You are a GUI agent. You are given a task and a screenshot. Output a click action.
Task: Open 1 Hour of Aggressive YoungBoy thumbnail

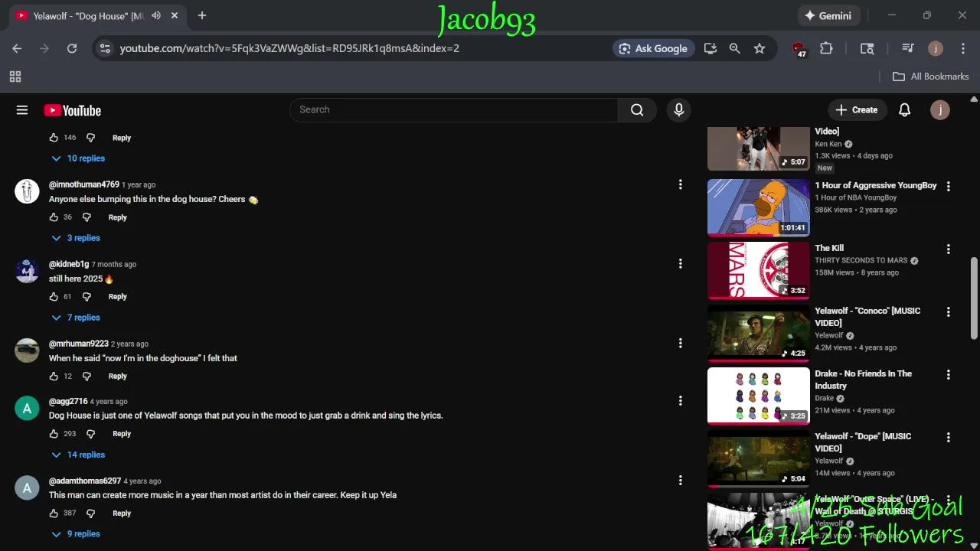coord(759,207)
